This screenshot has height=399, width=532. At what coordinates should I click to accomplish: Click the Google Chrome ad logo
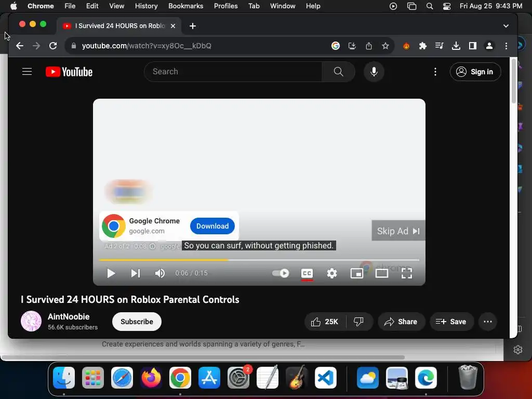(x=114, y=226)
